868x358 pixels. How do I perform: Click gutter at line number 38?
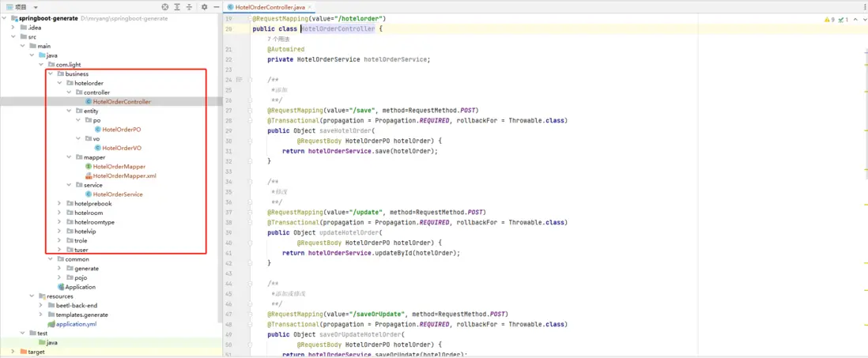230,222
